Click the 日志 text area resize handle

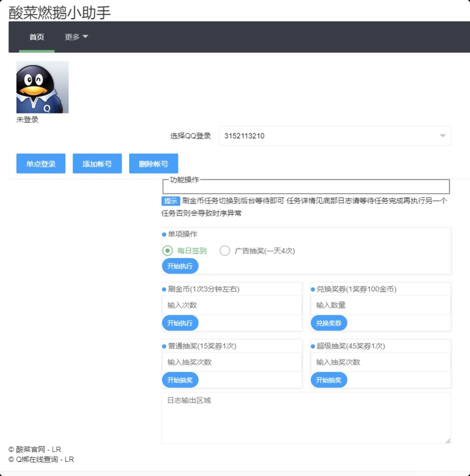[448, 441]
